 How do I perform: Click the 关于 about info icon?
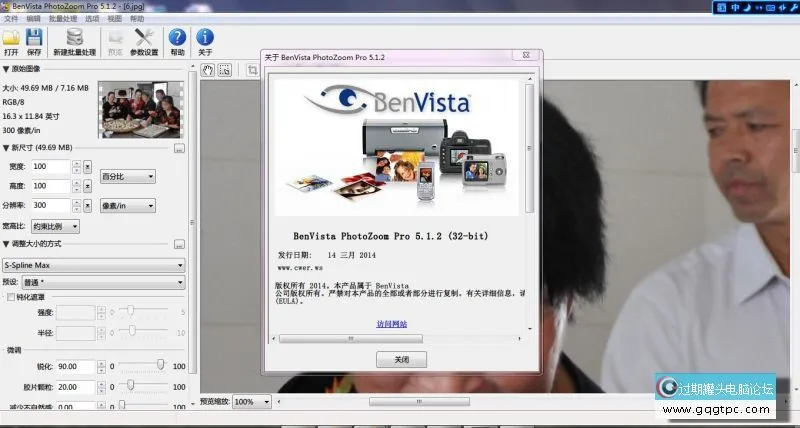[205, 37]
